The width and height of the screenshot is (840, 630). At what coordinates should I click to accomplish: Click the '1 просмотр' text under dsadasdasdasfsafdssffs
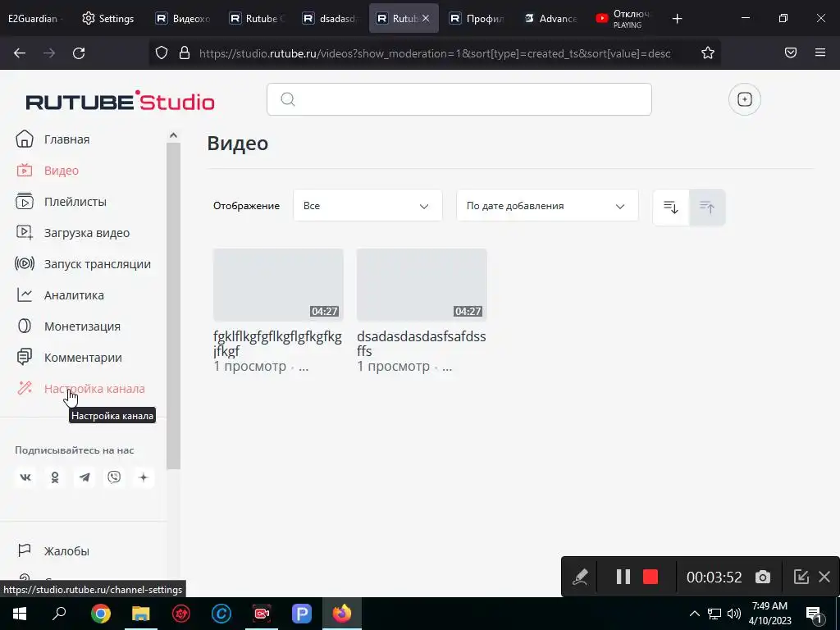click(393, 367)
